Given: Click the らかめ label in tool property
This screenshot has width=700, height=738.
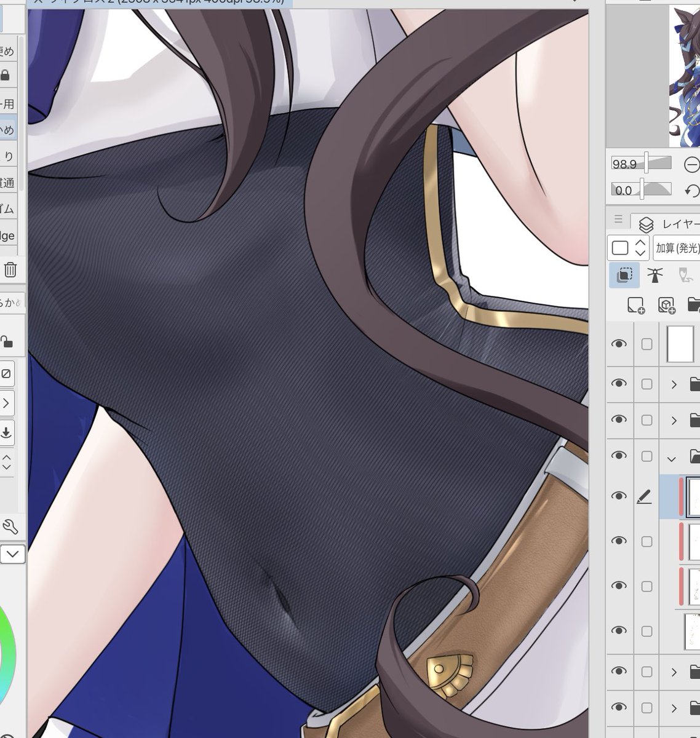Looking at the screenshot, I should [x=10, y=302].
